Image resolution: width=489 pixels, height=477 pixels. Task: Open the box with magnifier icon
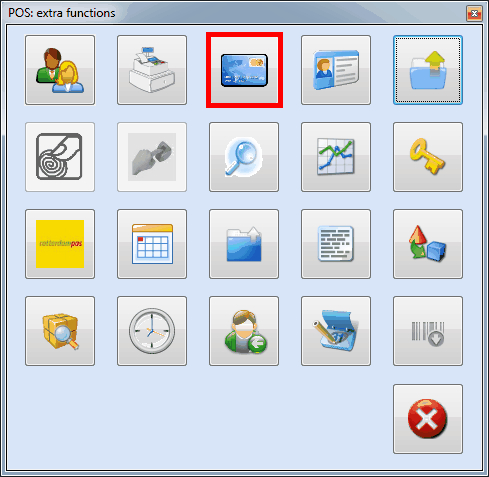click(60, 331)
